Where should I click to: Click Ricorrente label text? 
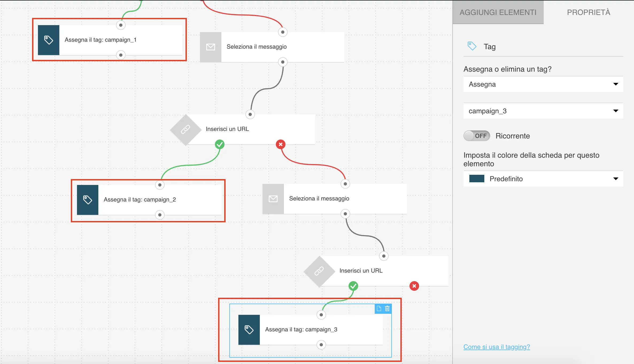point(513,136)
